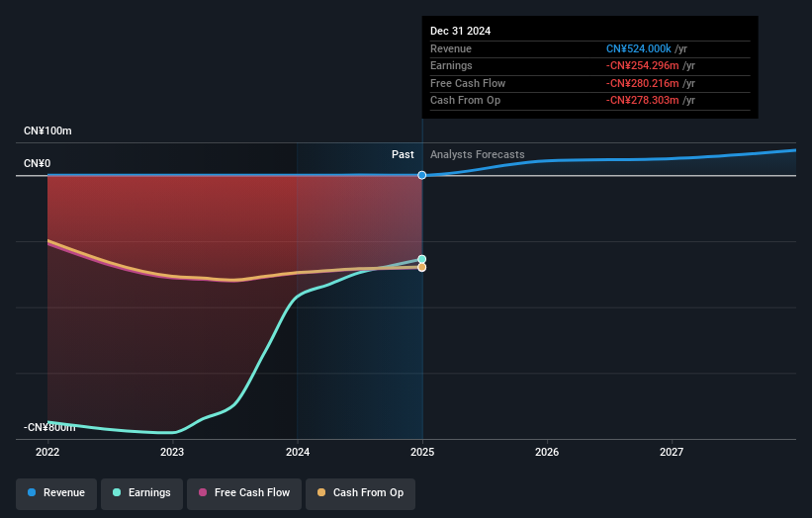
Task: Toggle the Earnings series legend button
Action: pos(141,493)
